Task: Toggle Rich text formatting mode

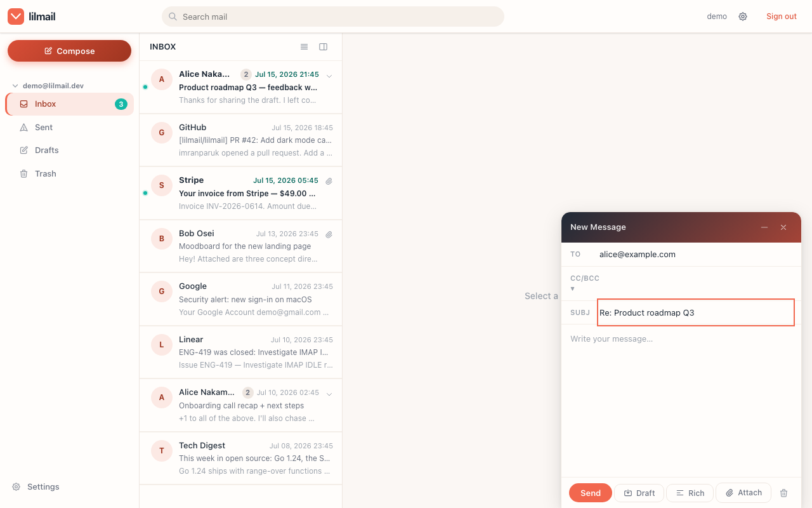Action: tap(690, 493)
